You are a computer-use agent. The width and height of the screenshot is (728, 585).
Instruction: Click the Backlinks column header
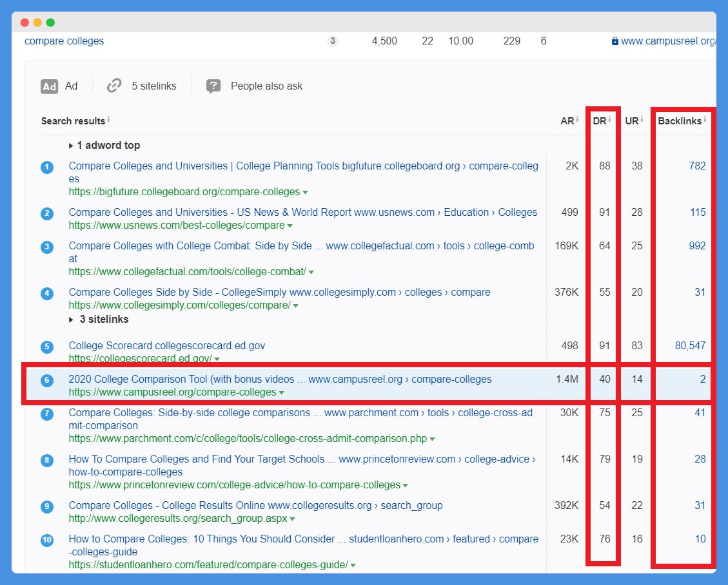680,121
